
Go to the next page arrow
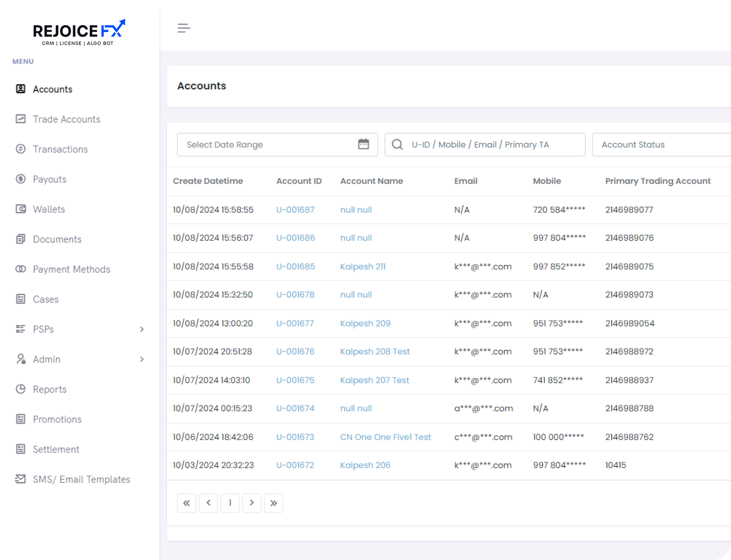[x=251, y=503]
